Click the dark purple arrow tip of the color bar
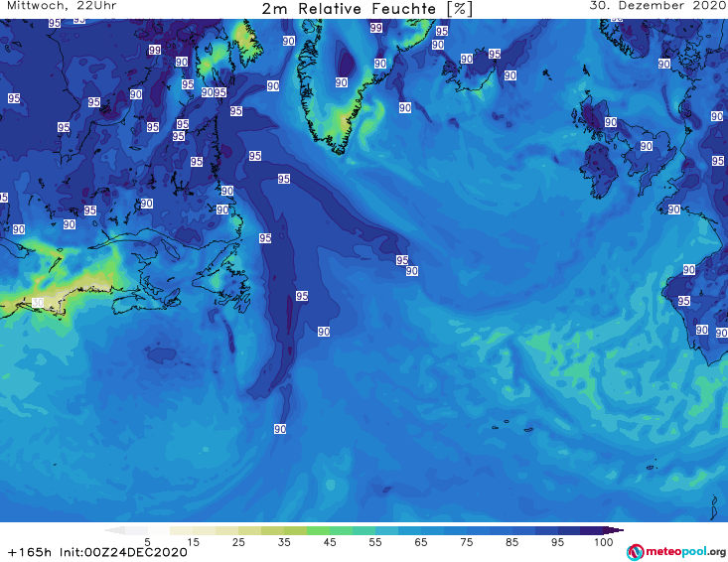The height and width of the screenshot is (562, 728). tap(614, 530)
